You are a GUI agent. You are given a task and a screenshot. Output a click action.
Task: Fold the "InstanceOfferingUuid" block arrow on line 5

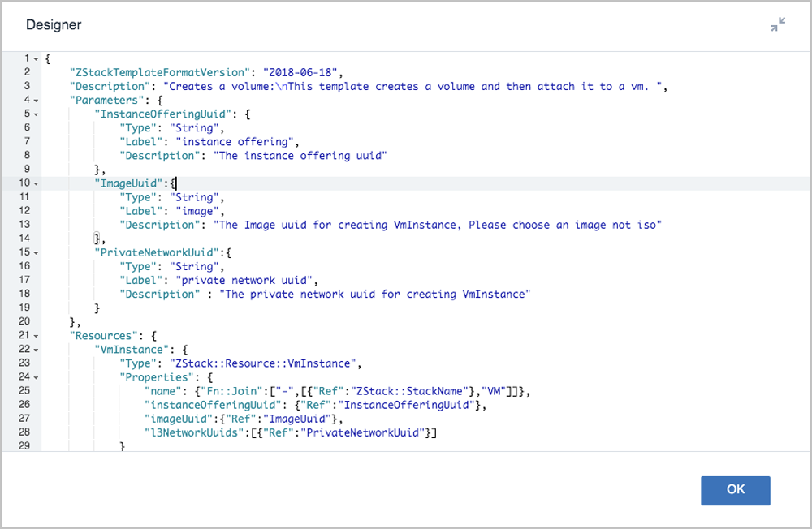37,114
